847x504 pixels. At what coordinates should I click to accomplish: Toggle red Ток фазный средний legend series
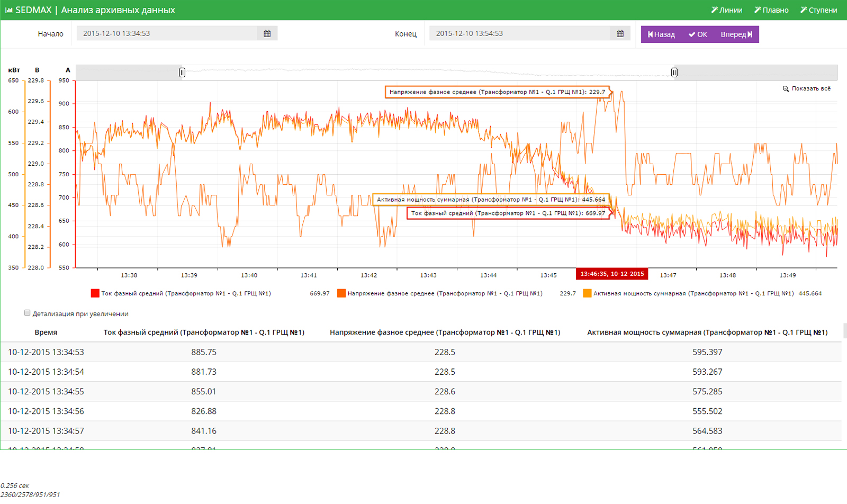(95, 293)
